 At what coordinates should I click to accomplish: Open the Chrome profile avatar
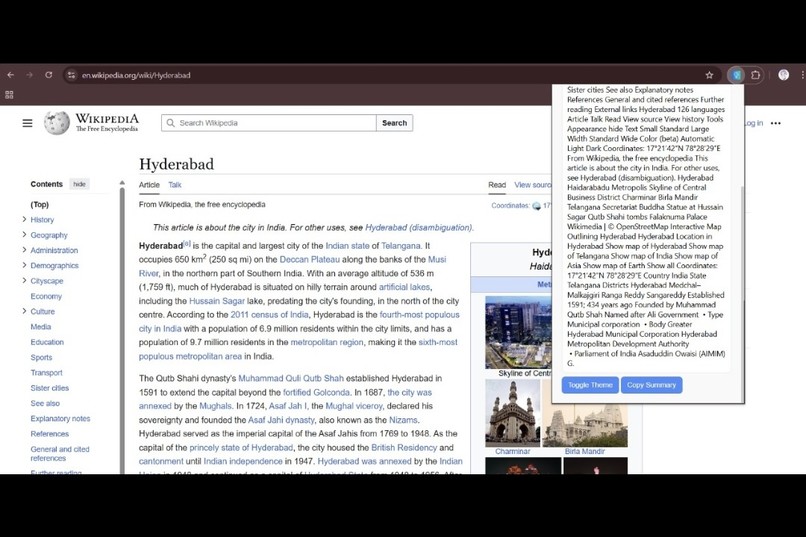pos(783,75)
